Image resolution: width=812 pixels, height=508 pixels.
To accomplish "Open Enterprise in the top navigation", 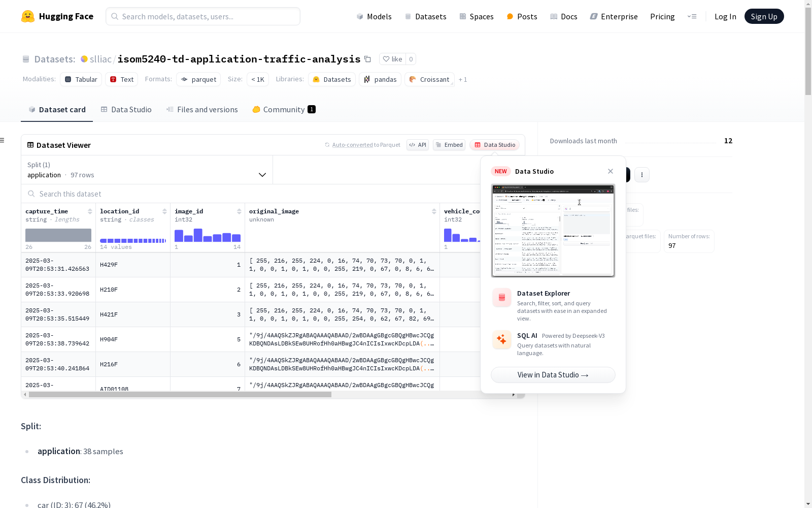I will click(614, 16).
